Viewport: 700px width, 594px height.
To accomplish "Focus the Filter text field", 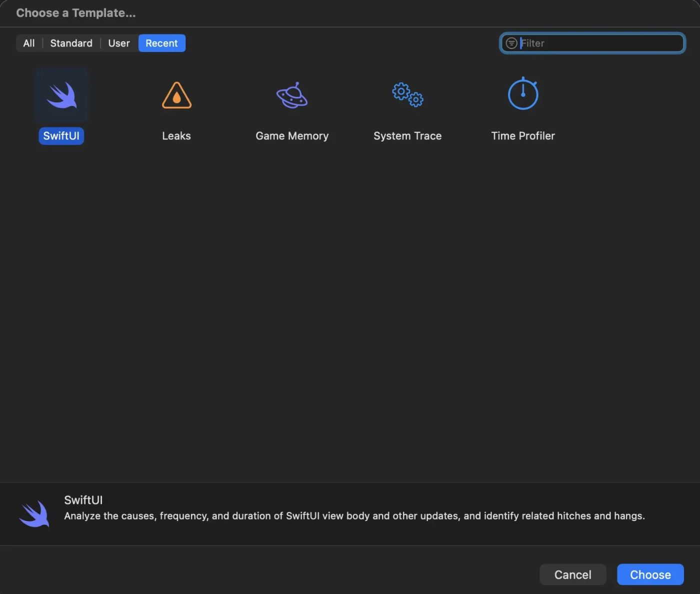I will [x=600, y=43].
